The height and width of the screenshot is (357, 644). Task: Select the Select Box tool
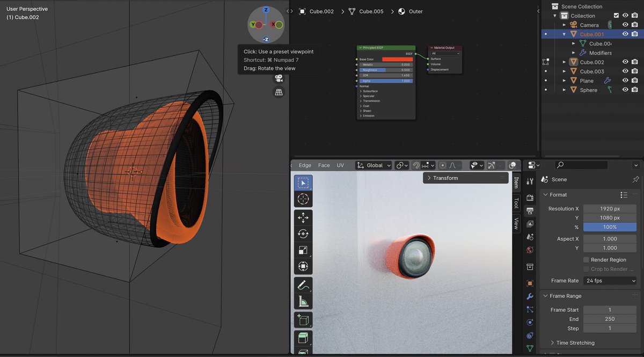click(x=303, y=183)
